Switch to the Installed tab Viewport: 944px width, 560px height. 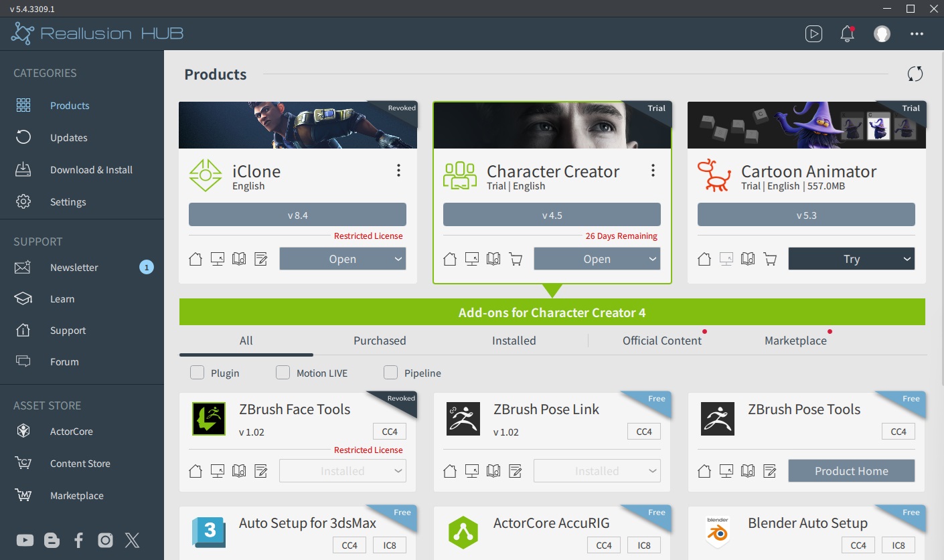(514, 341)
